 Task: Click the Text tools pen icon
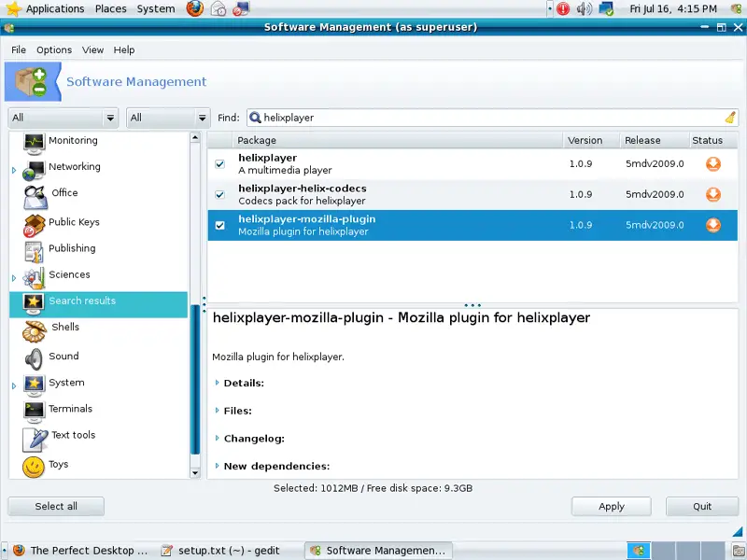click(x=35, y=440)
